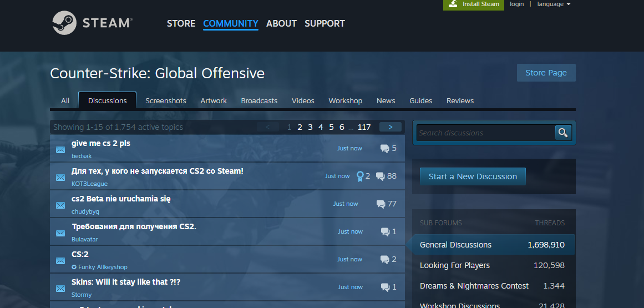Click envelope icon beside 'CS:2' topic
The height and width of the screenshot is (308, 644).
(x=60, y=261)
